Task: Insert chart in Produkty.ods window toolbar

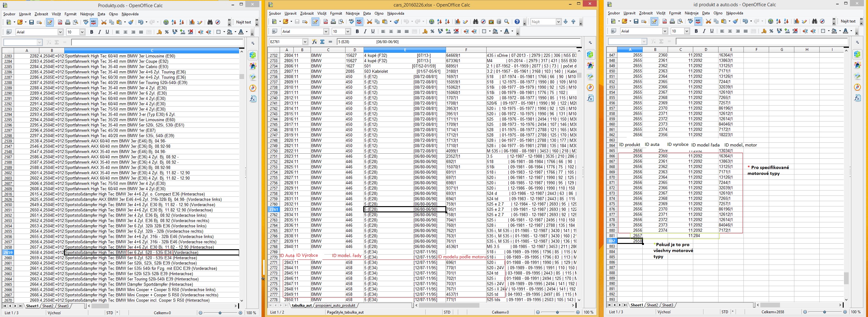Action: click(192, 22)
